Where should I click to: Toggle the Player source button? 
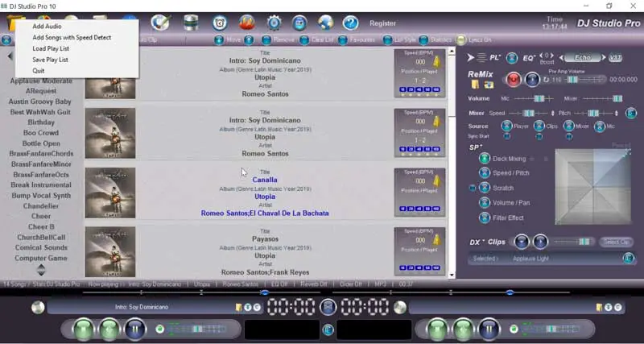coord(507,126)
